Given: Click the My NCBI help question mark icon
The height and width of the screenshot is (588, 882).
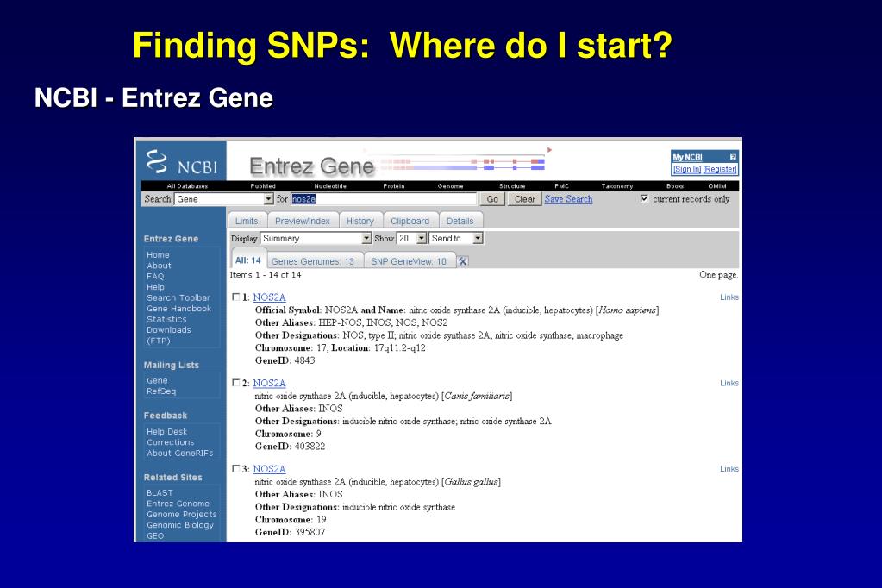Looking at the screenshot, I should coord(733,157).
